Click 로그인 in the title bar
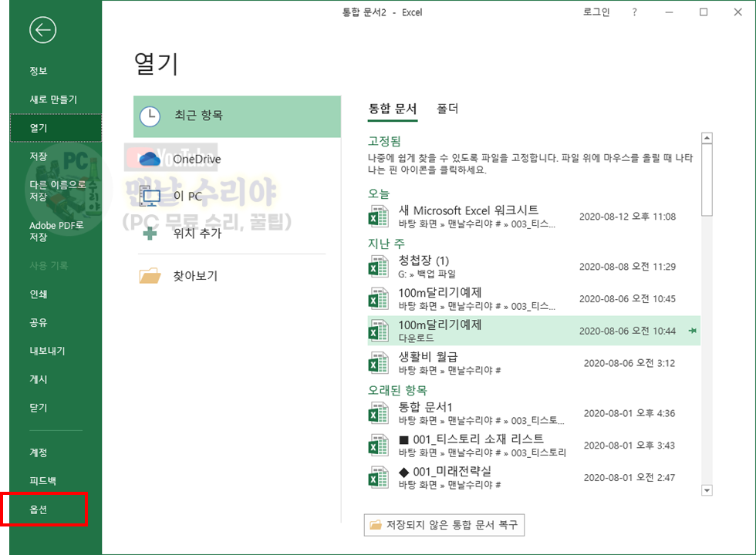 point(596,12)
